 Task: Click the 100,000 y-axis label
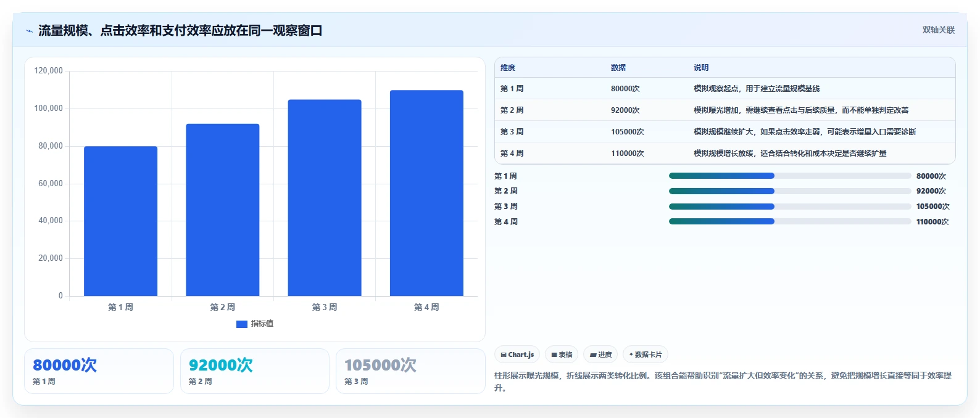point(49,109)
